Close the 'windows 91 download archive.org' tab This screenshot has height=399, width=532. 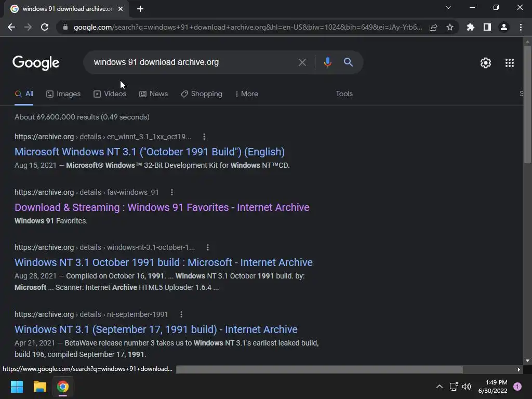(x=121, y=9)
